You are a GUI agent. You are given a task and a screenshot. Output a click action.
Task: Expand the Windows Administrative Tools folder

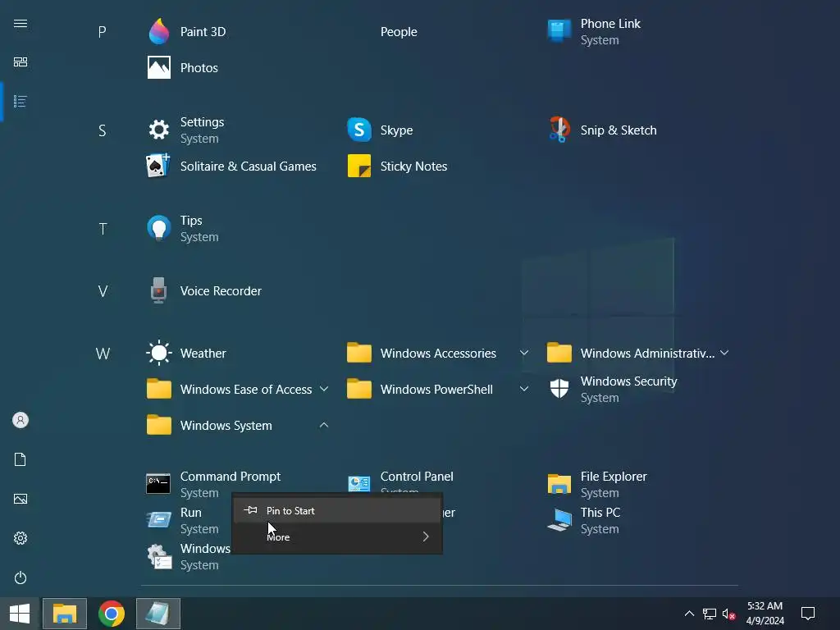click(x=638, y=353)
